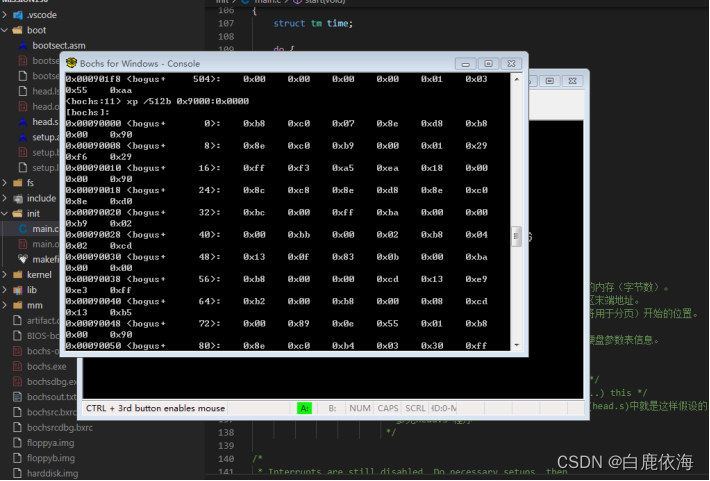Click the head.s assembly file icon
The image size is (710, 481).
click(23, 122)
